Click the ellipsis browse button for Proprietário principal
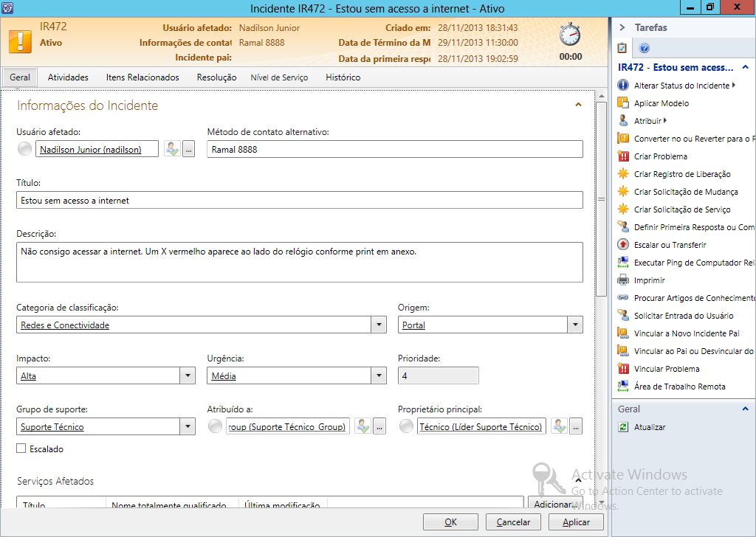 click(x=576, y=426)
